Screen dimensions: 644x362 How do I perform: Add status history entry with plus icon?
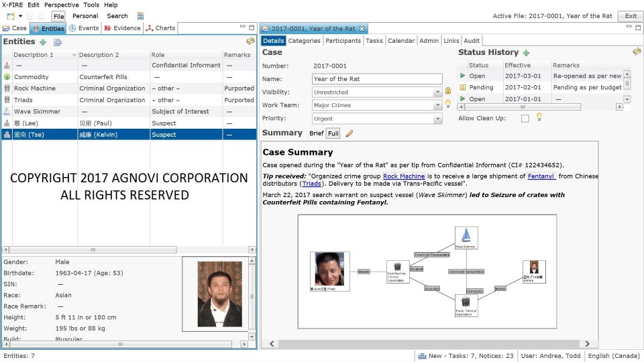coord(526,52)
